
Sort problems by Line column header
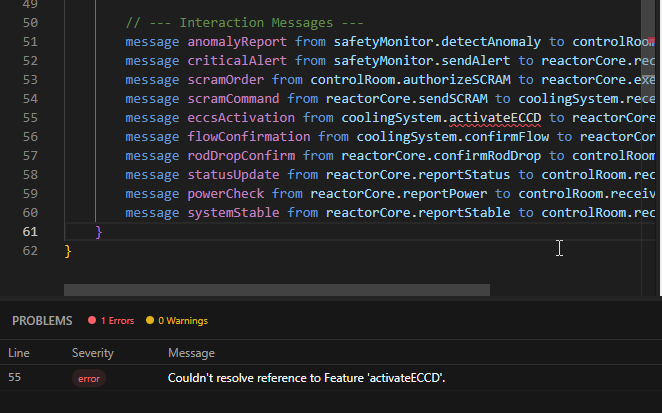19,353
